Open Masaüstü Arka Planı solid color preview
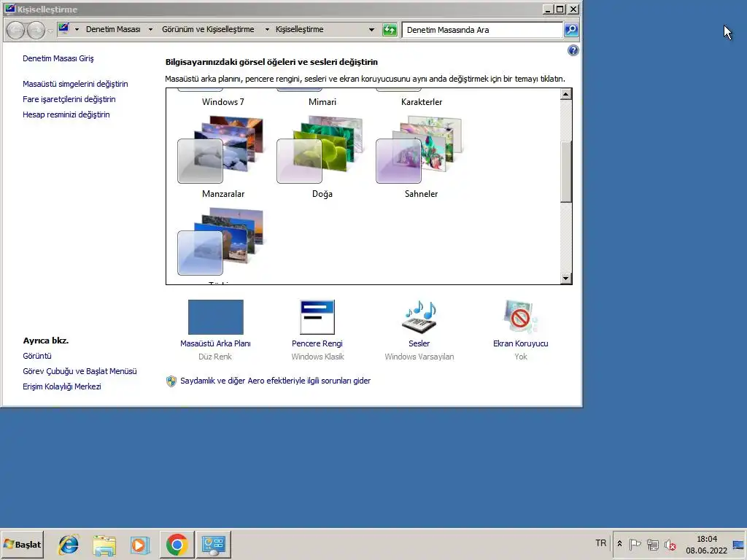 (215, 317)
